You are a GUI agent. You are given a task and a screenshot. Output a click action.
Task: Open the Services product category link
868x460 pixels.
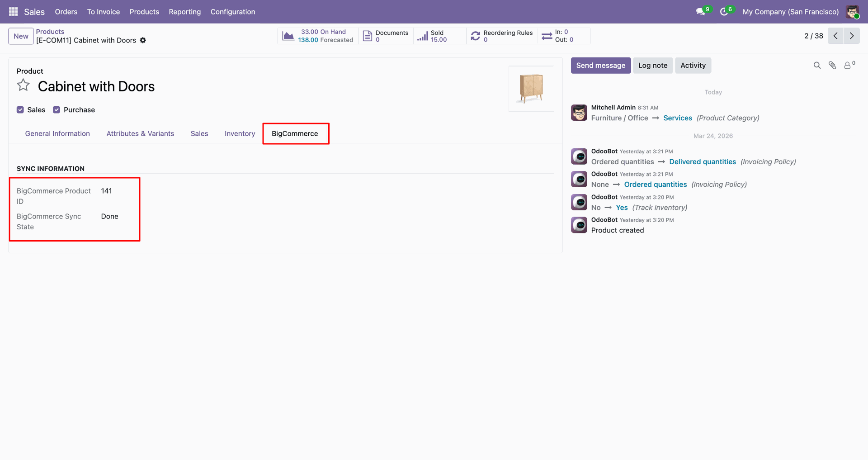pos(677,118)
